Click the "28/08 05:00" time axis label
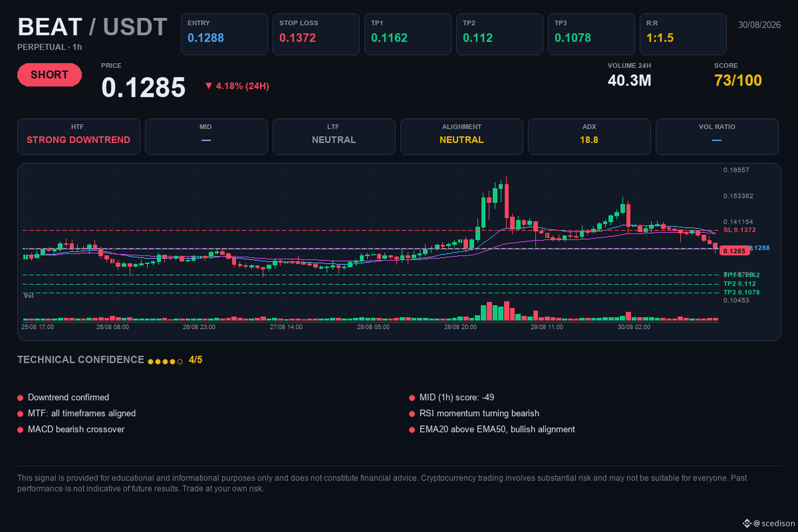 (373, 327)
